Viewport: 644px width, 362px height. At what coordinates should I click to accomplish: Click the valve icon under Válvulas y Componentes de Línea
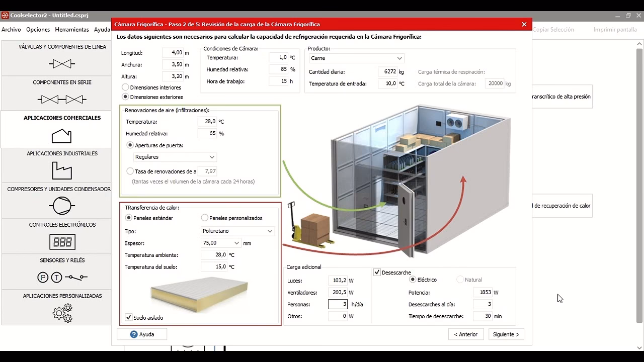point(62,64)
